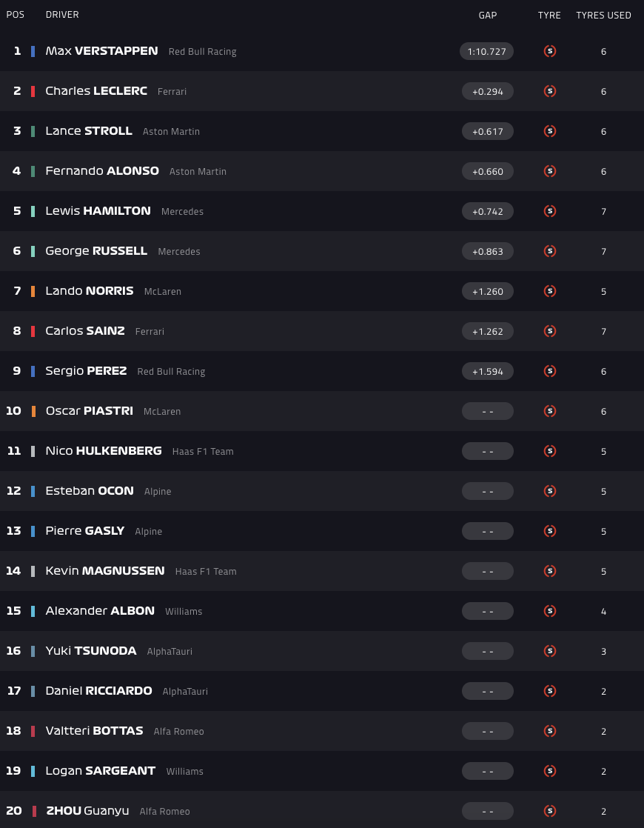Click the soft tyre icon in Albon's row
The image size is (644, 828).
(x=549, y=611)
